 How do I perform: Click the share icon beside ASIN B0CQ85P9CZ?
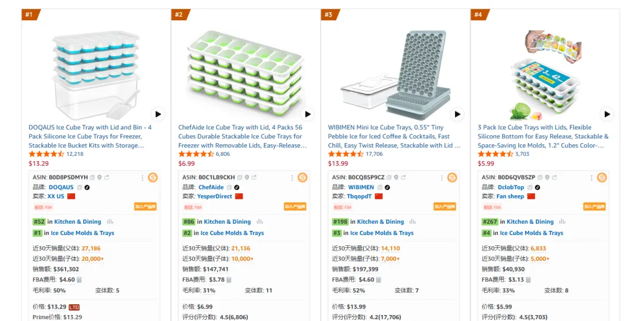coord(404,177)
